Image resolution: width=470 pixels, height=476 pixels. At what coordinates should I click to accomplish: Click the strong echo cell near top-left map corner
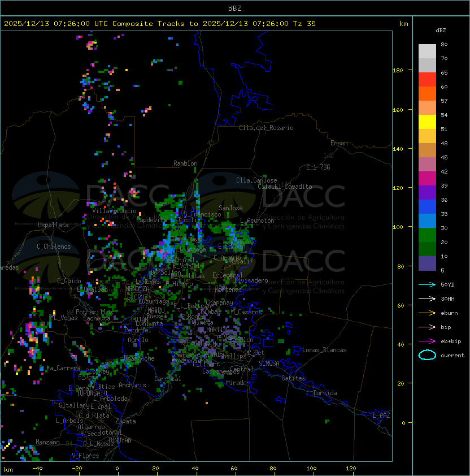[x=91, y=45]
